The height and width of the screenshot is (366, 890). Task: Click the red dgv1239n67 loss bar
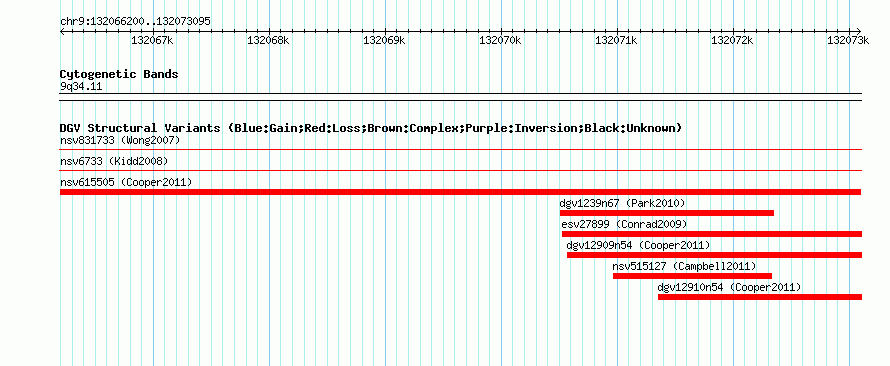point(667,213)
